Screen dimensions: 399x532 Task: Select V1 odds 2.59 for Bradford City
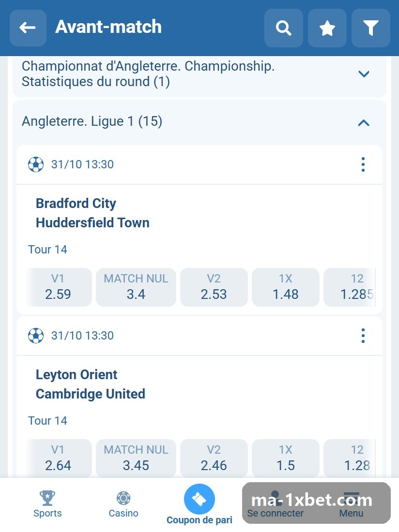click(58, 287)
